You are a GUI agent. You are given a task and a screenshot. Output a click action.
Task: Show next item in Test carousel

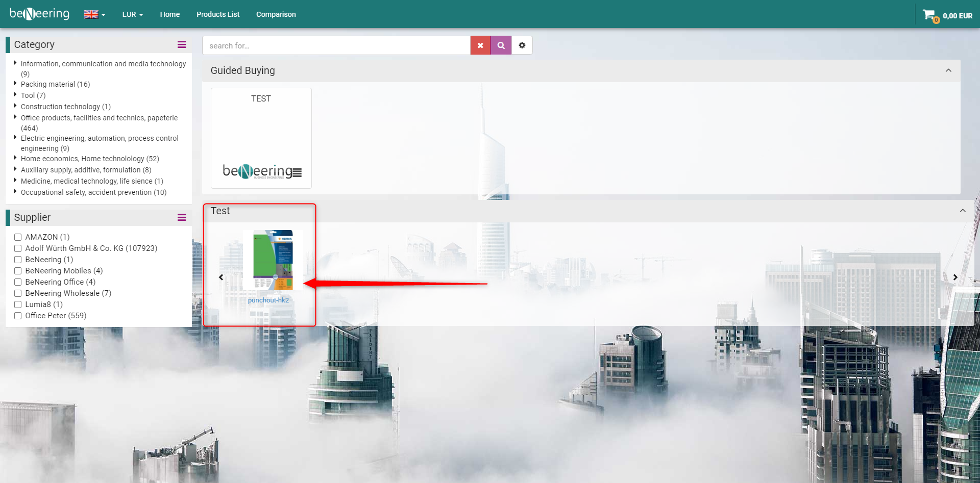click(955, 277)
